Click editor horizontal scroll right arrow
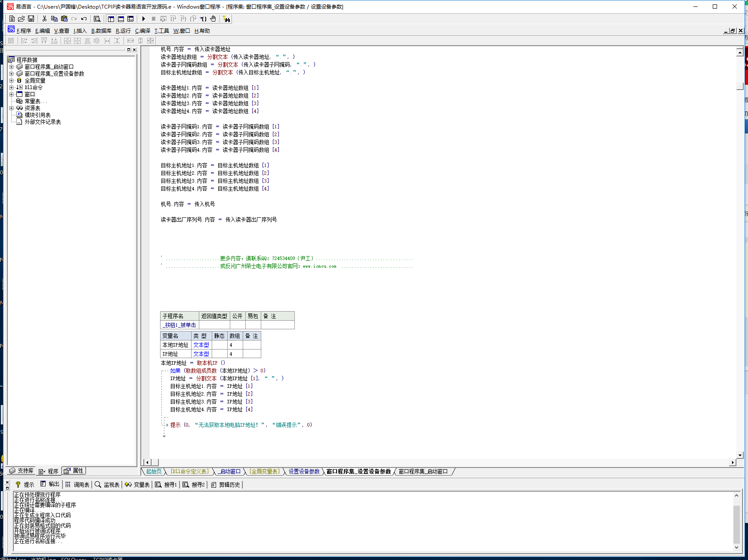748x560 pixels. point(733,462)
